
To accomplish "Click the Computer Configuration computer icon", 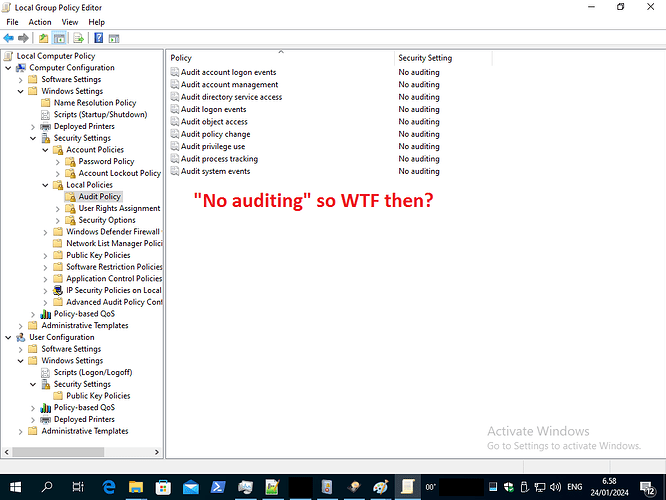I will pyautogui.click(x=21, y=68).
